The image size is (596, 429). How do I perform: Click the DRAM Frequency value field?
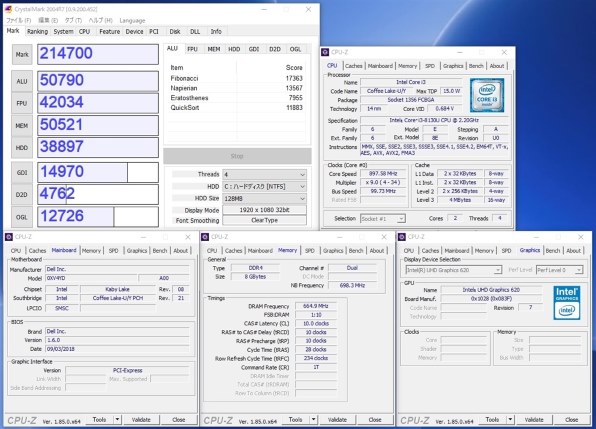pos(316,306)
